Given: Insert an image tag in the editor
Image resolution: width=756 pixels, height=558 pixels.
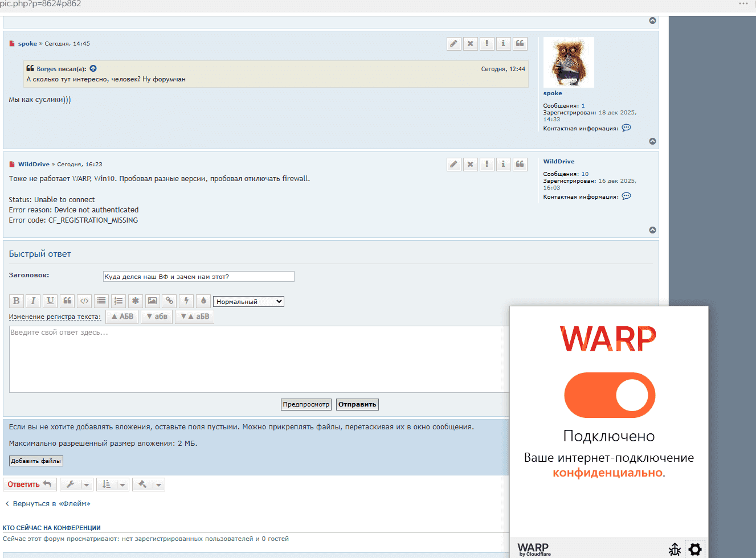Looking at the screenshot, I should pos(153,301).
